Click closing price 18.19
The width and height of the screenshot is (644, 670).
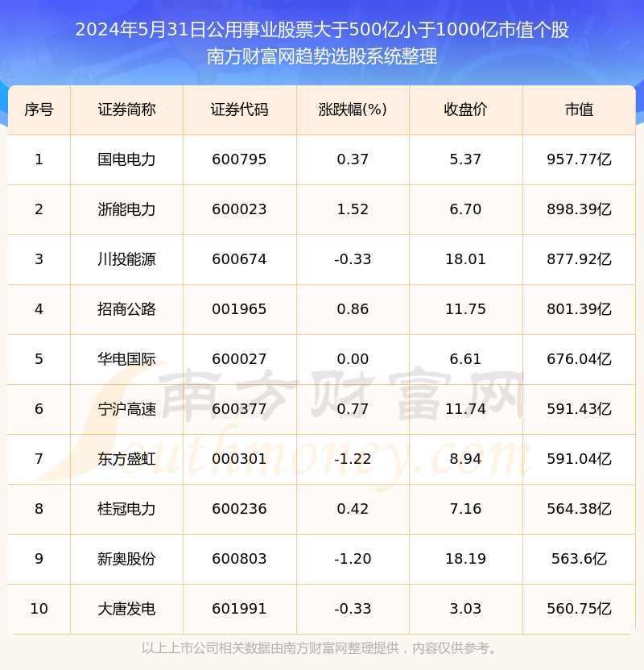pyautogui.click(x=465, y=559)
